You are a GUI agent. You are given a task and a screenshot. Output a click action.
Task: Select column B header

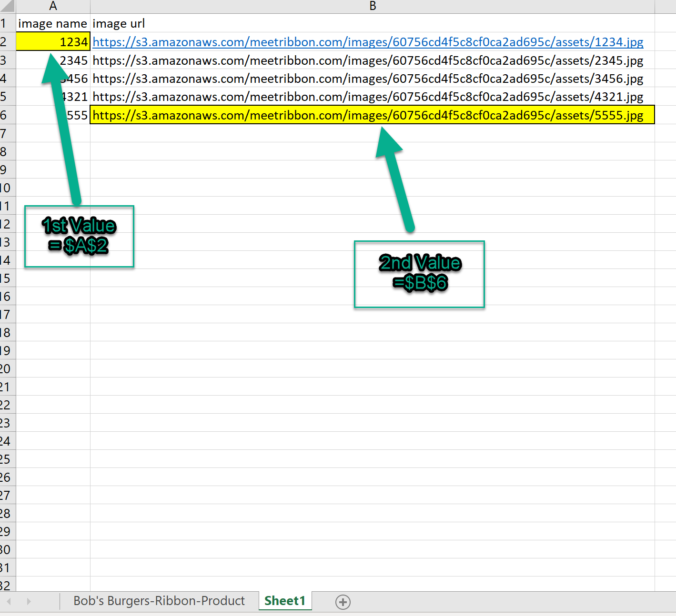tap(372, 6)
